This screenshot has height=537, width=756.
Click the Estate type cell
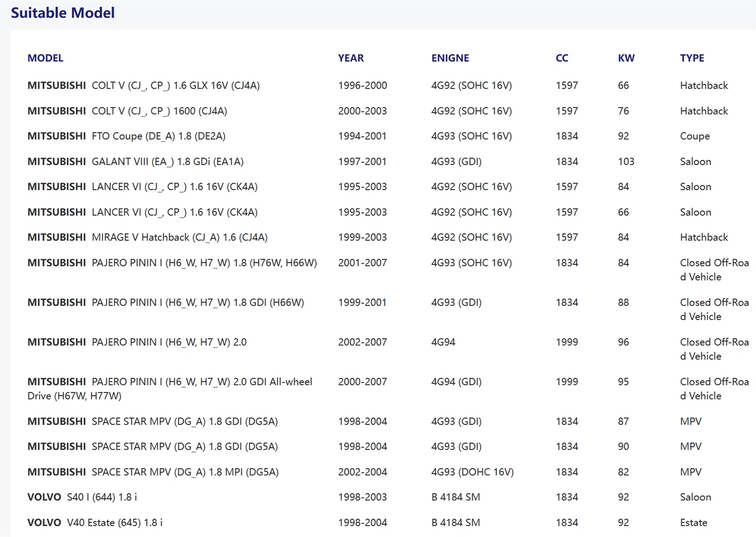pos(694,523)
